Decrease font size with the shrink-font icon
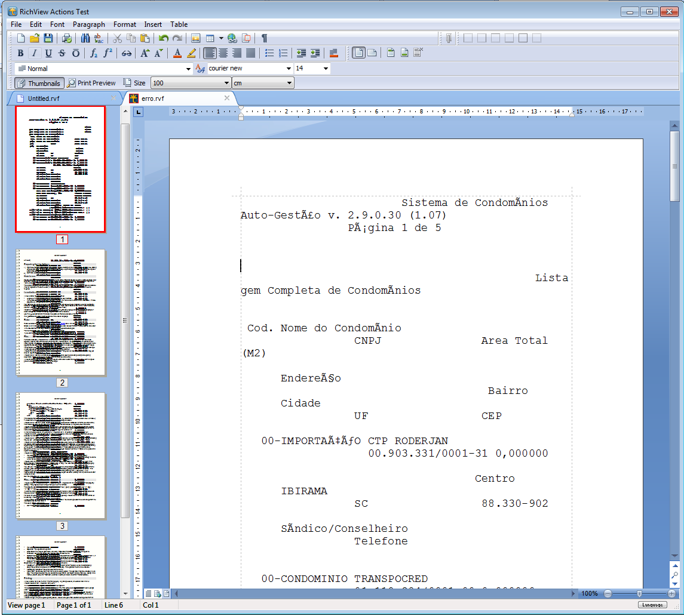 (x=159, y=53)
